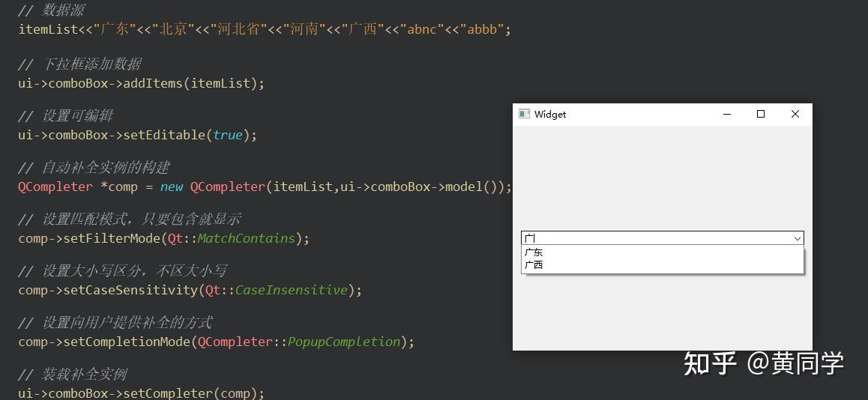
Task: Click the addItems(itemList) code line
Action: tap(141, 84)
